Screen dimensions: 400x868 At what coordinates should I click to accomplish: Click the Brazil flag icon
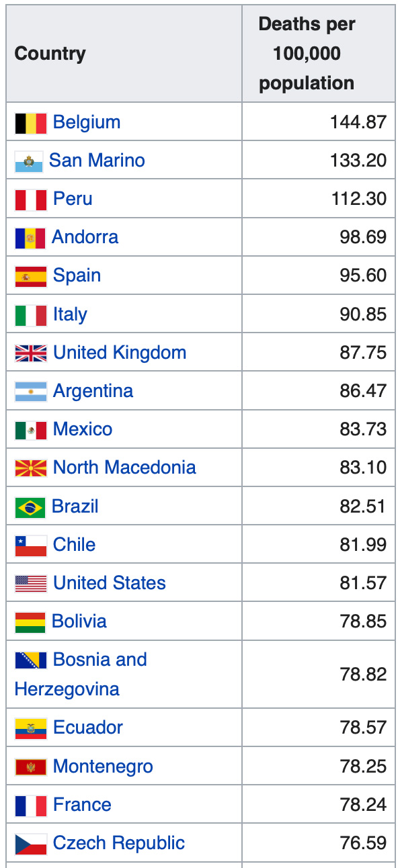coord(30,507)
